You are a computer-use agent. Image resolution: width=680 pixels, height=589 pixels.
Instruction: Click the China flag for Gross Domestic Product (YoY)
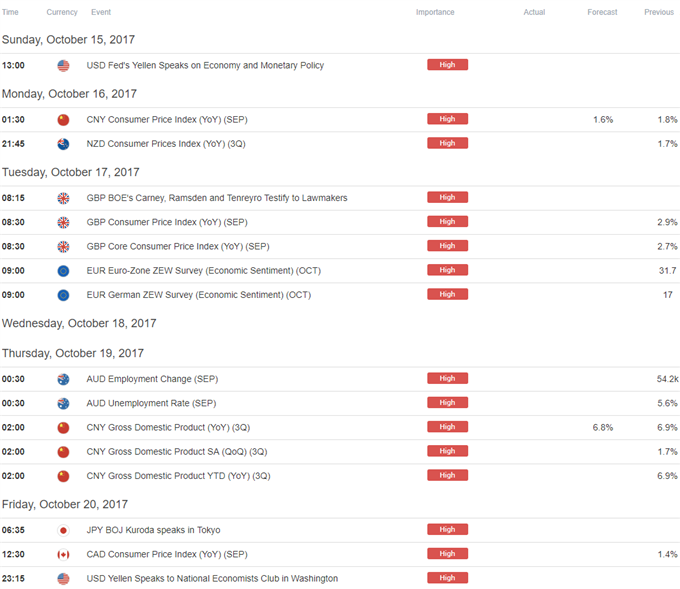tap(63, 428)
